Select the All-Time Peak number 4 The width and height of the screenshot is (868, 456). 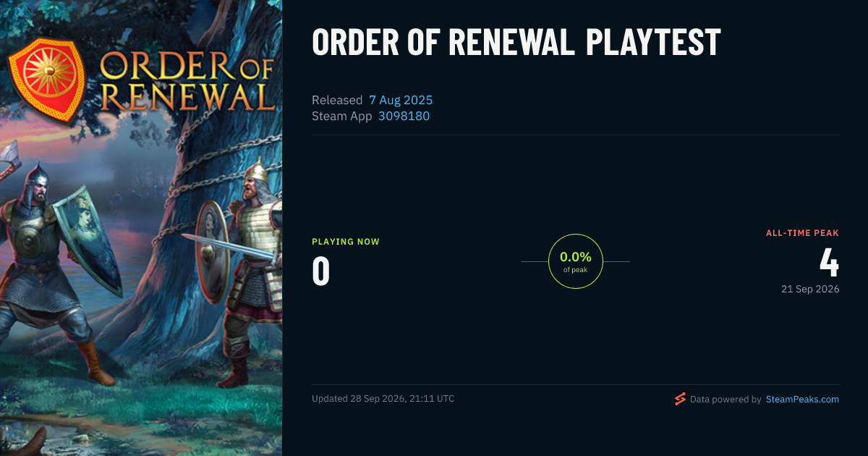click(x=829, y=263)
